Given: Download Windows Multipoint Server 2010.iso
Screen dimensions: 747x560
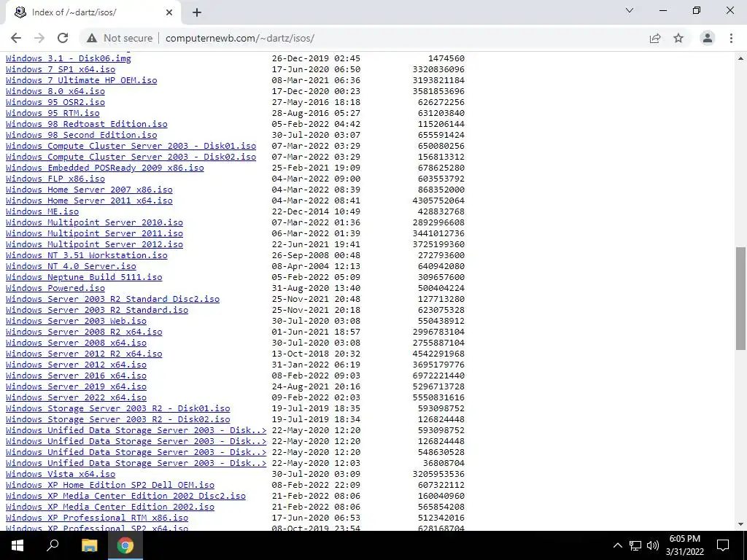Looking at the screenshot, I should (x=94, y=222).
